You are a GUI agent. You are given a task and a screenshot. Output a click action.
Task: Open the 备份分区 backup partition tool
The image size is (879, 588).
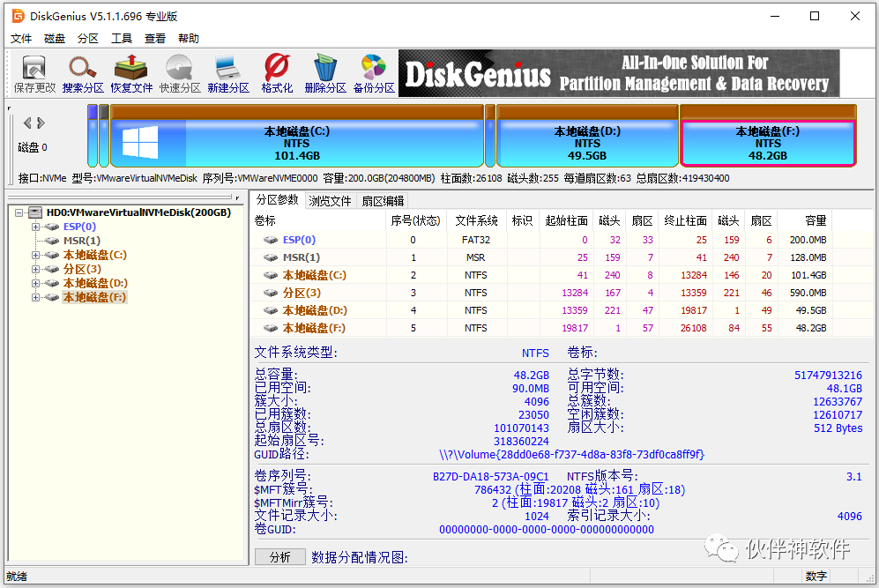(374, 73)
